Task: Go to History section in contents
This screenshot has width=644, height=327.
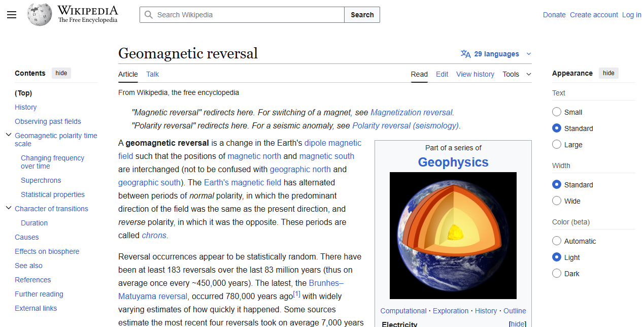Action: click(x=26, y=107)
